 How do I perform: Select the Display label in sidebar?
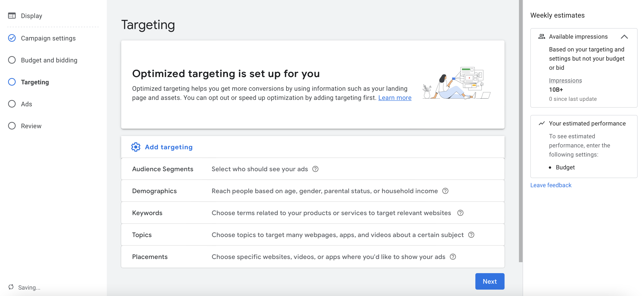31,16
